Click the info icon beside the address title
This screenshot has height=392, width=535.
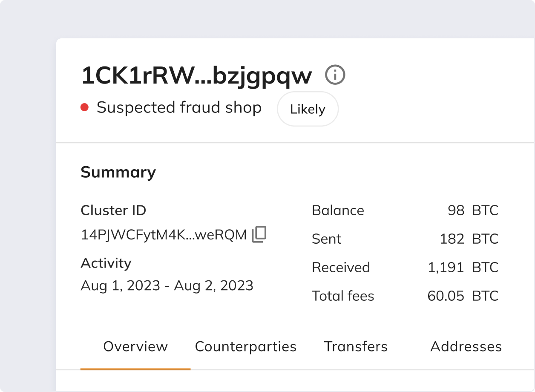(335, 75)
